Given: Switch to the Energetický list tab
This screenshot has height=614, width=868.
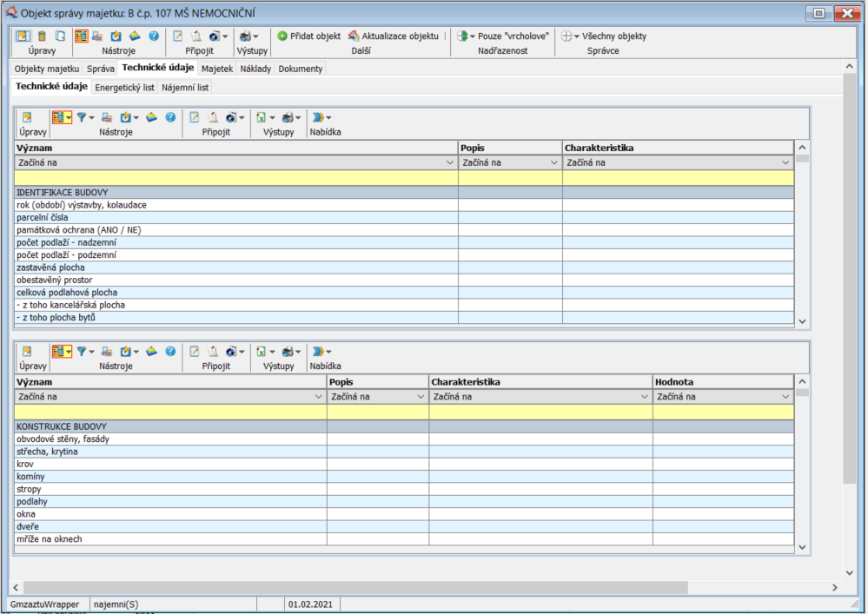Looking at the screenshot, I should point(124,87).
